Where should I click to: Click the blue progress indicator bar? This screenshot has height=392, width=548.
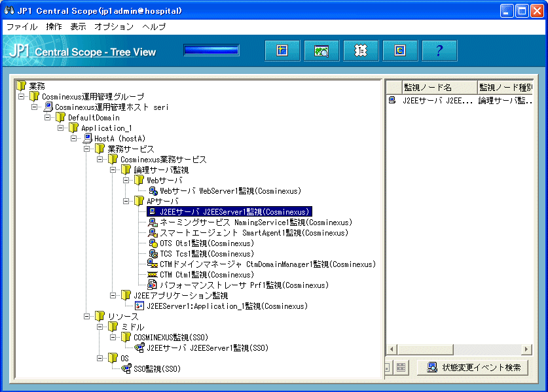tap(211, 50)
